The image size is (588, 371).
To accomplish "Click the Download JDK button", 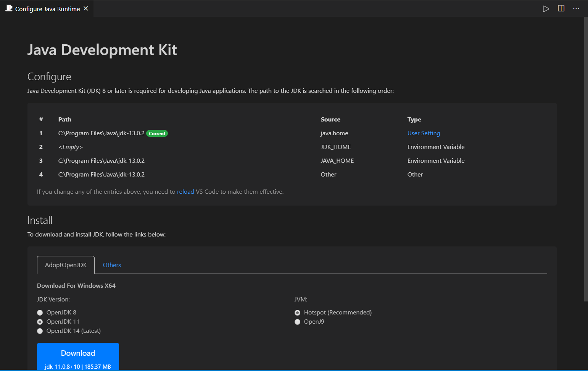I will pyautogui.click(x=78, y=356).
